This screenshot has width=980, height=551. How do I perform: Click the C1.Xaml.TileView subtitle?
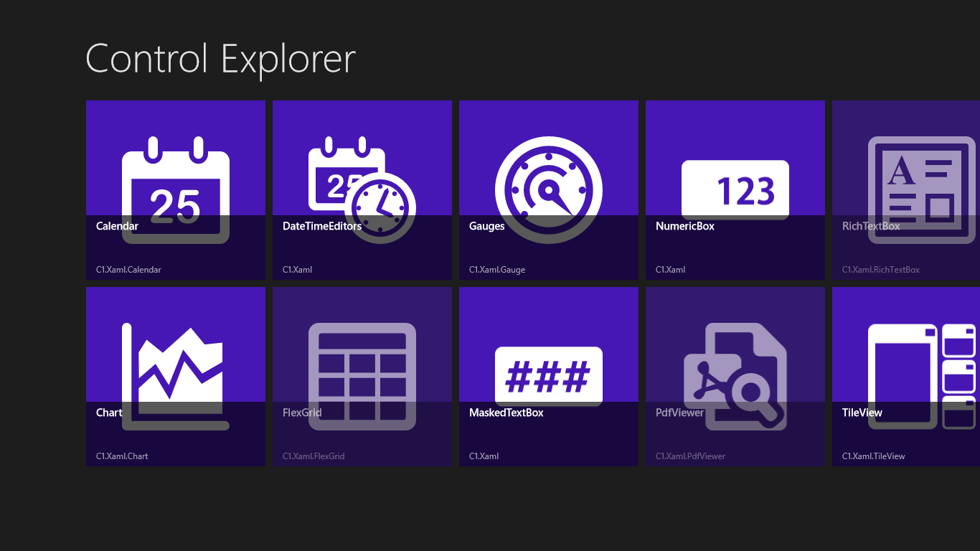click(x=874, y=456)
